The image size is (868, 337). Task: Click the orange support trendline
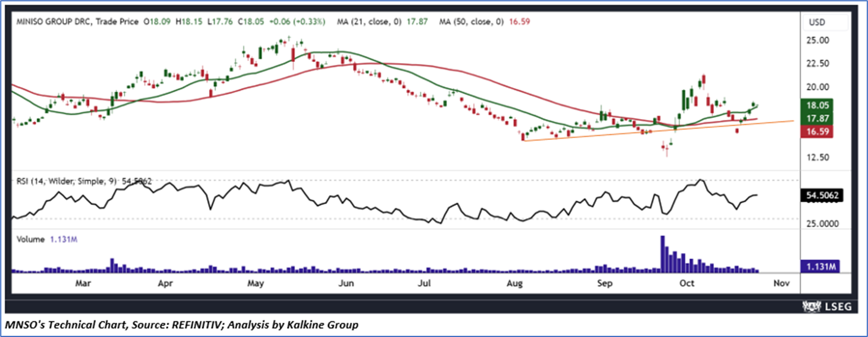[658, 130]
